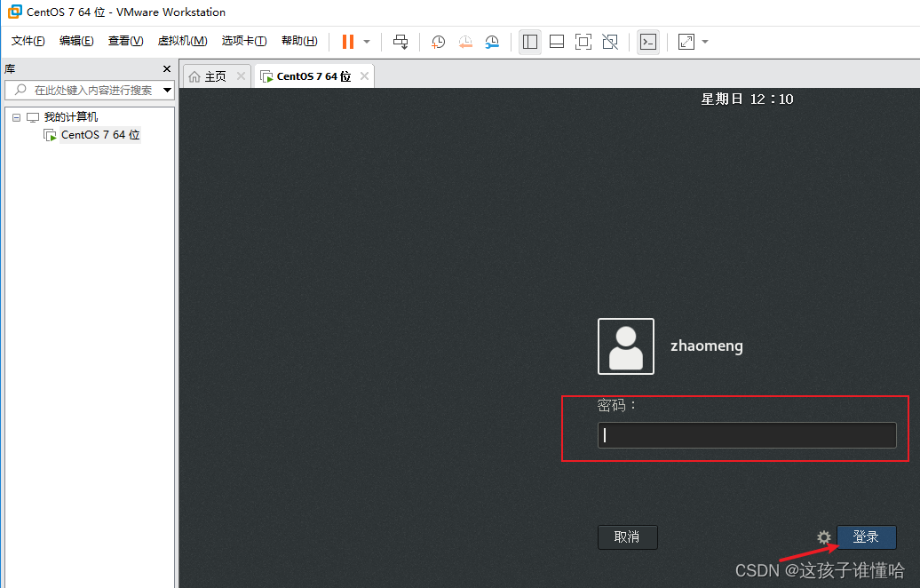Click the zhaomeng username text
Viewport: 920px width, 588px height.
pyautogui.click(x=707, y=346)
